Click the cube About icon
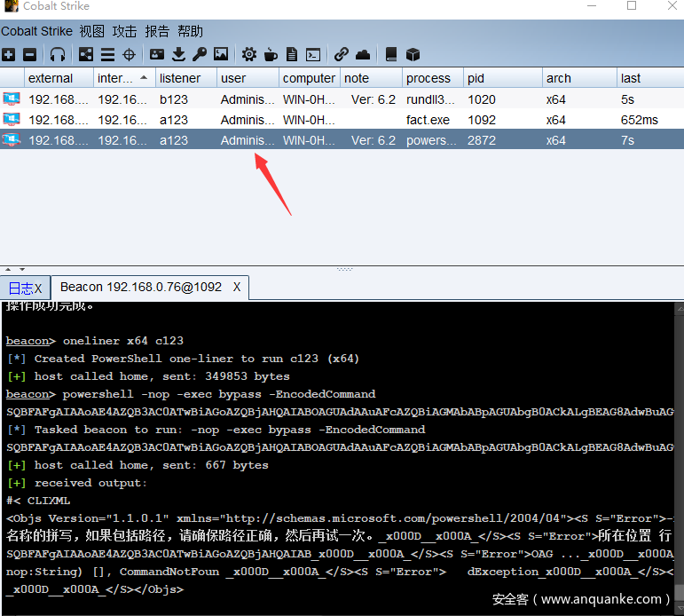The width and height of the screenshot is (684, 616). coord(413,54)
